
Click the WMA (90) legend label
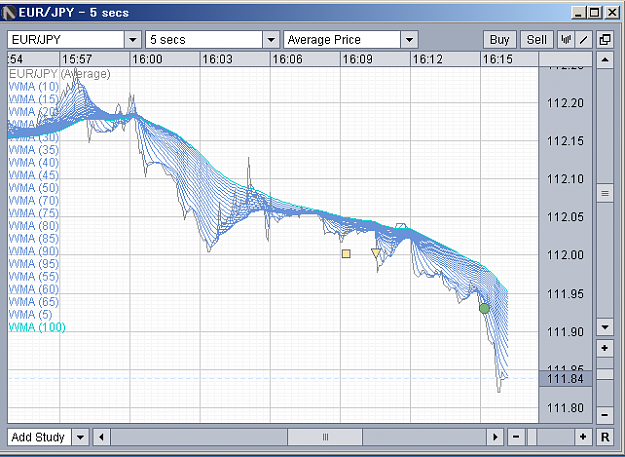tap(33, 251)
